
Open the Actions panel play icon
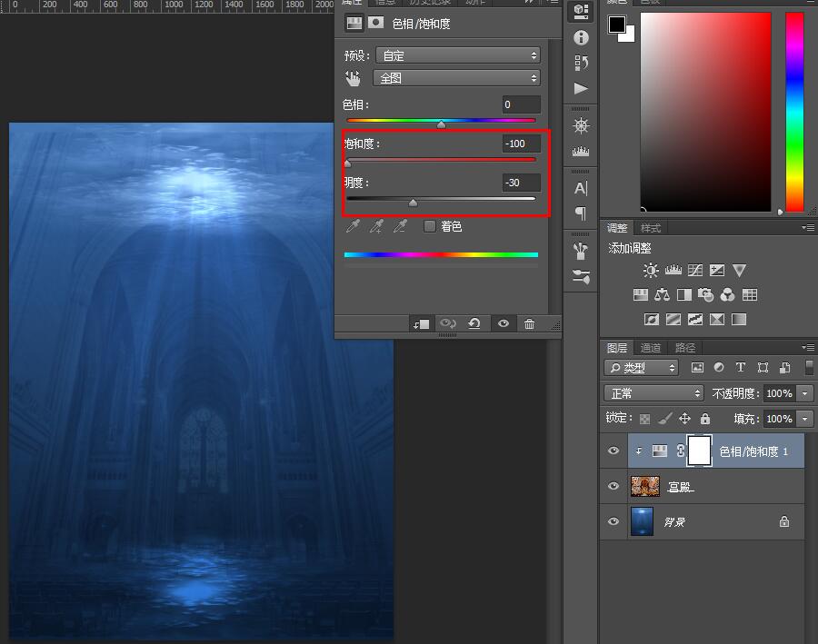click(x=581, y=88)
